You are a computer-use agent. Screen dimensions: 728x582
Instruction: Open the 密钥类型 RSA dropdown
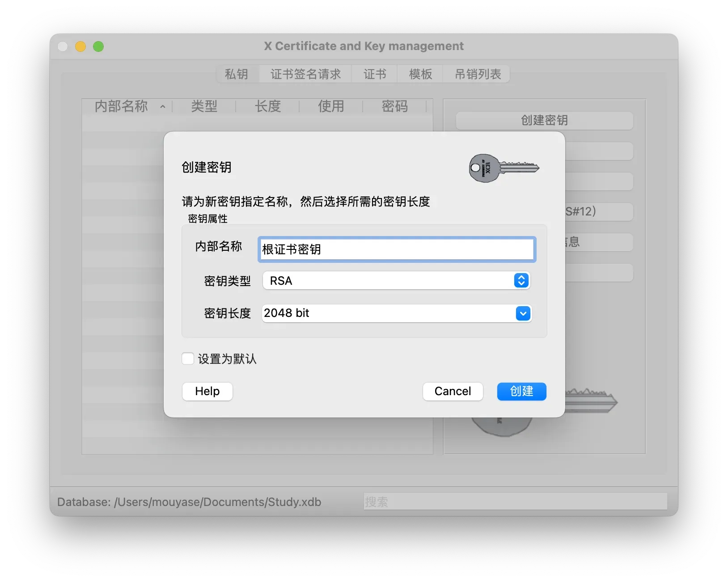tap(396, 281)
